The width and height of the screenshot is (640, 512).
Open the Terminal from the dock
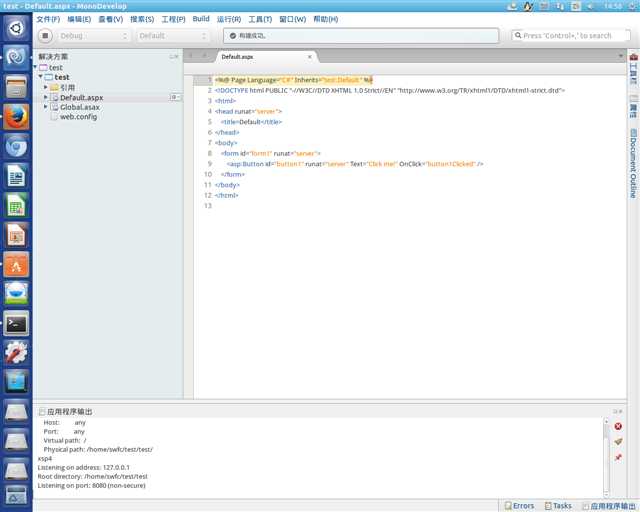(x=16, y=323)
